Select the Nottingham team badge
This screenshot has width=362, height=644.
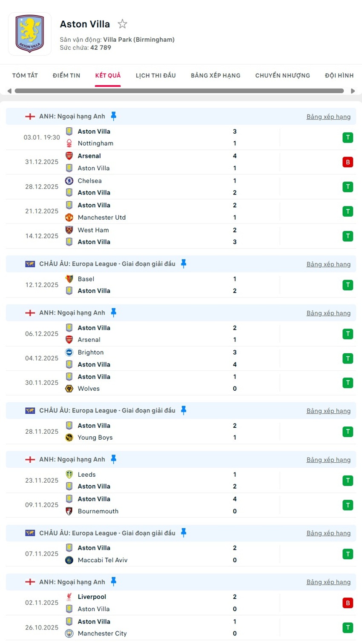click(69, 143)
